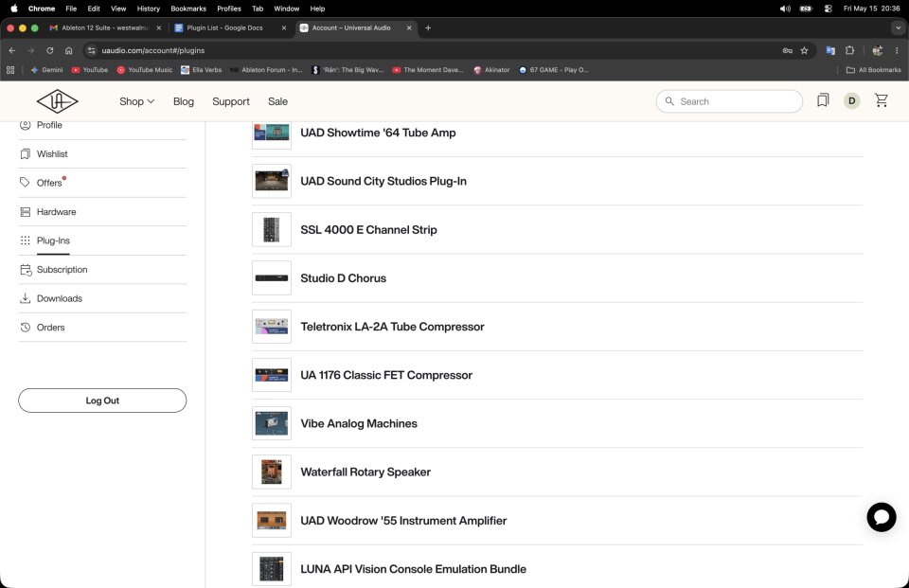Open a new browser tab
The width and height of the screenshot is (909, 588).
(428, 27)
